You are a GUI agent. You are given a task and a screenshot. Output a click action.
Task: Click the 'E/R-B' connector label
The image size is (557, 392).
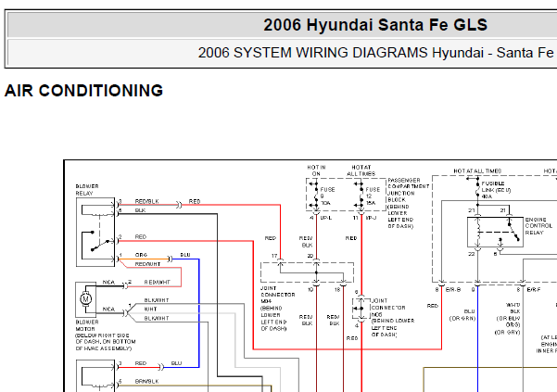tap(453, 290)
